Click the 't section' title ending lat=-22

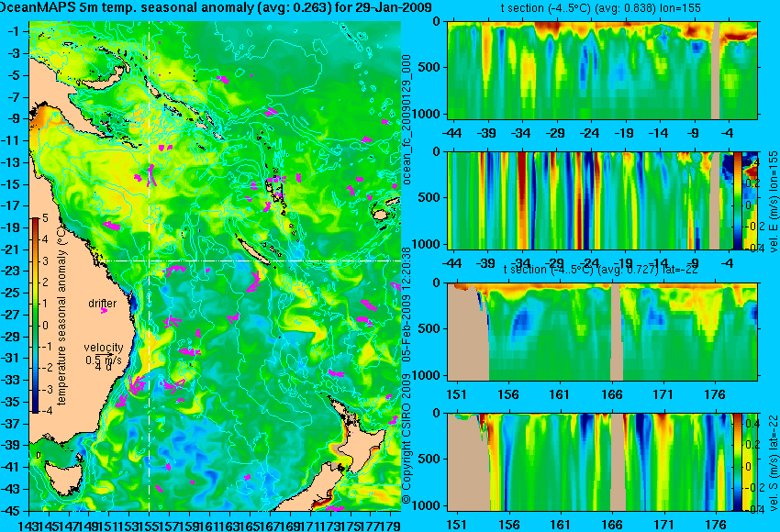click(600, 270)
